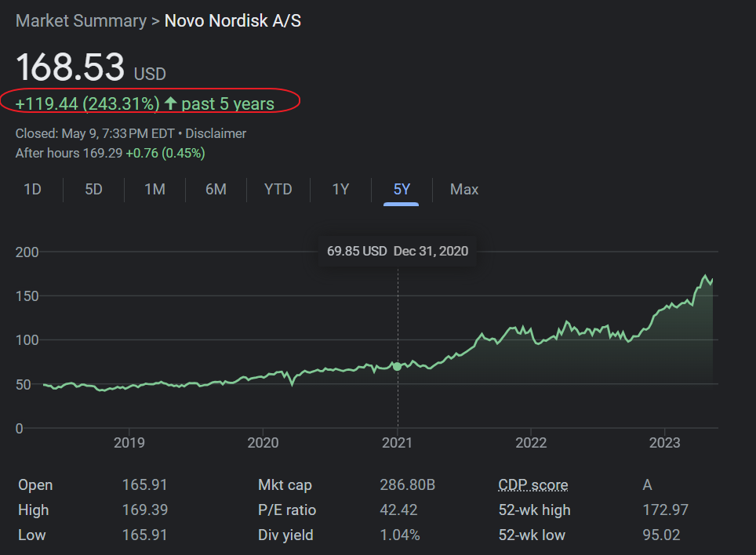Click the Novo Nordisk A/S title
This screenshot has height=555, width=756.
click(233, 20)
